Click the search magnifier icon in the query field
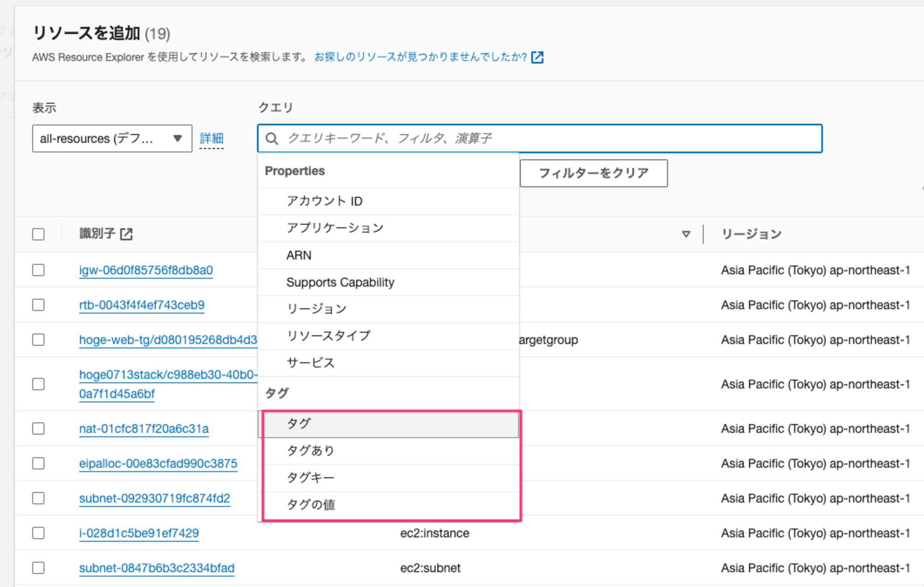924x587 pixels. [x=272, y=138]
